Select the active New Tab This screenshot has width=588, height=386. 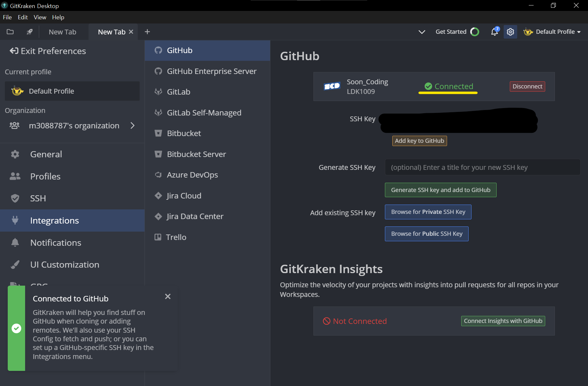click(x=112, y=32)
